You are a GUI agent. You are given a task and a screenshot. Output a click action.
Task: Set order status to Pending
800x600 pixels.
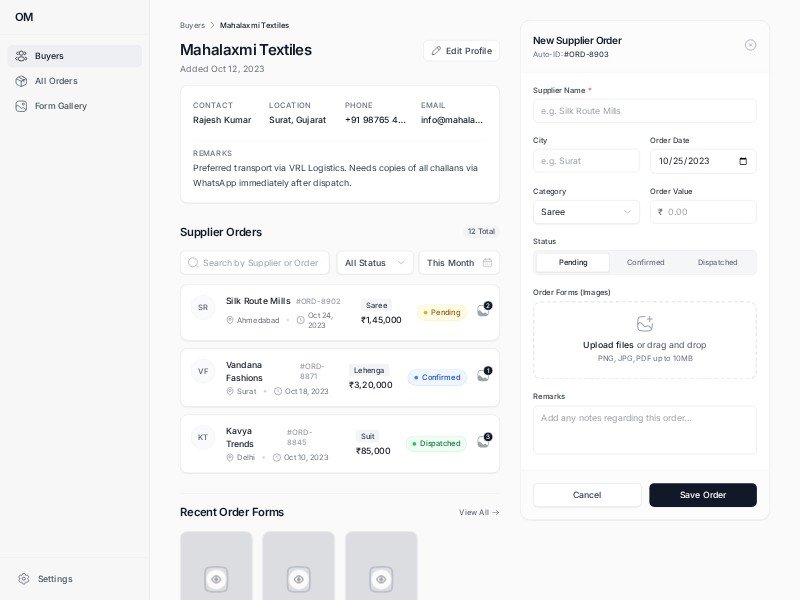pyautogui.click(x=573, y=262)
